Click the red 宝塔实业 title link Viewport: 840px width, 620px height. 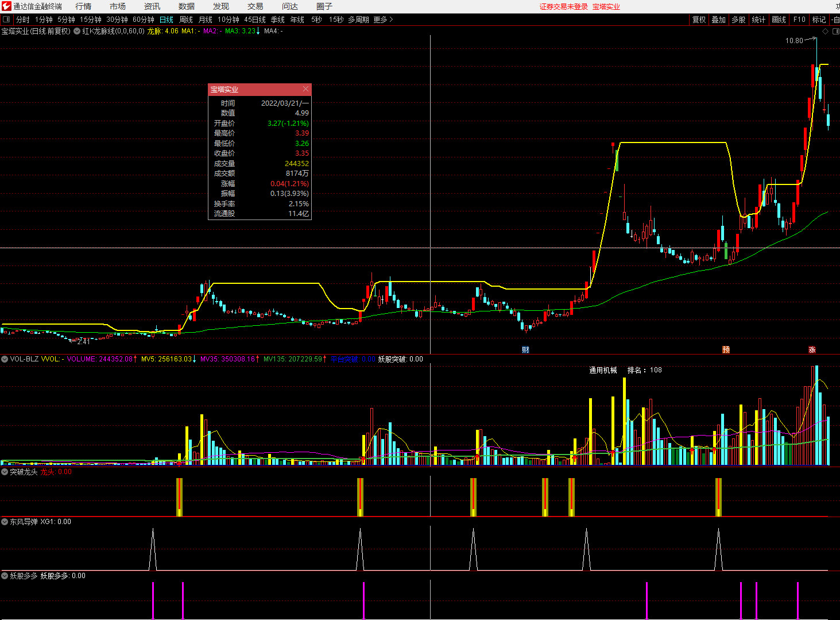coord(606,7)
